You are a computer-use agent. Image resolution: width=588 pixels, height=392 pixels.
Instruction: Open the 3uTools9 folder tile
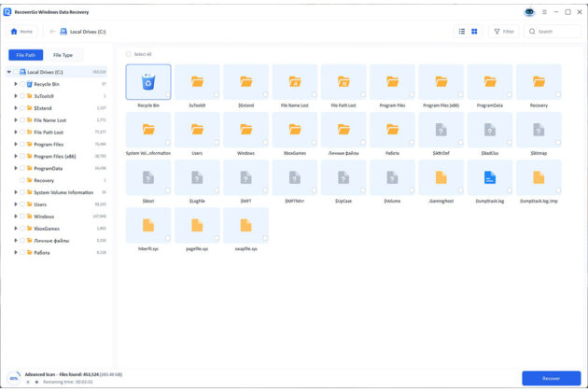coord(197,82)
